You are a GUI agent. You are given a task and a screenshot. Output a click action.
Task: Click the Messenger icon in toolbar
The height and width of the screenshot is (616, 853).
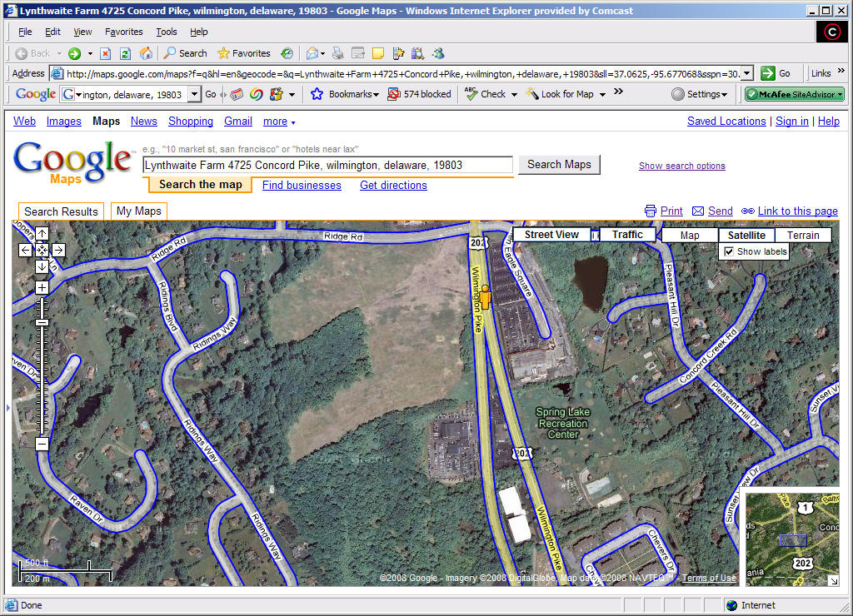pyautogui.click(x=438, y=53)
